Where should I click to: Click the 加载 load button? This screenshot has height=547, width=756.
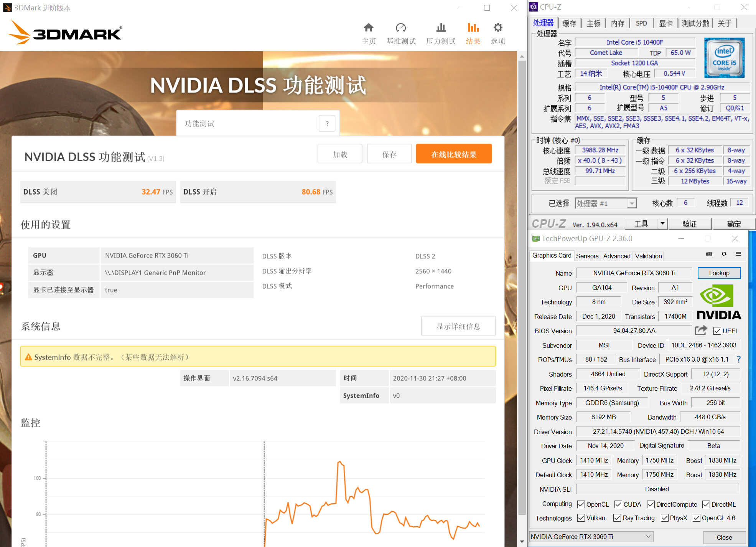(x=340, y=154)
